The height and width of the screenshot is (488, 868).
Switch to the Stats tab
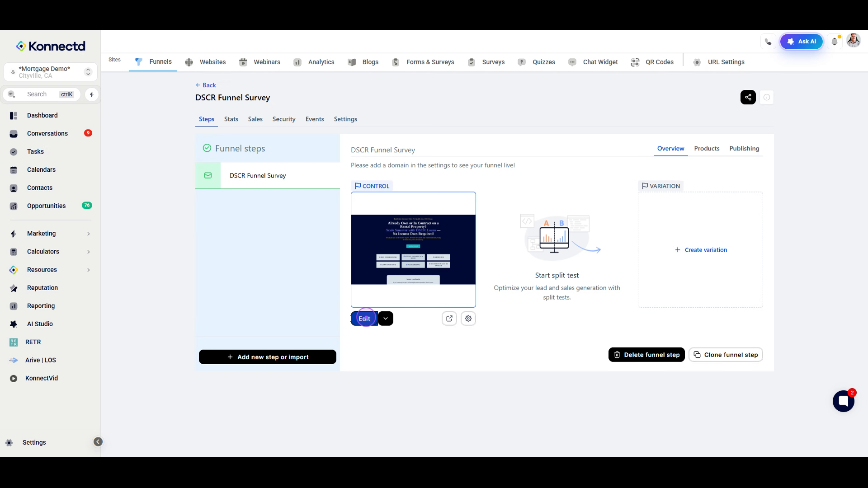click(231, 119)
